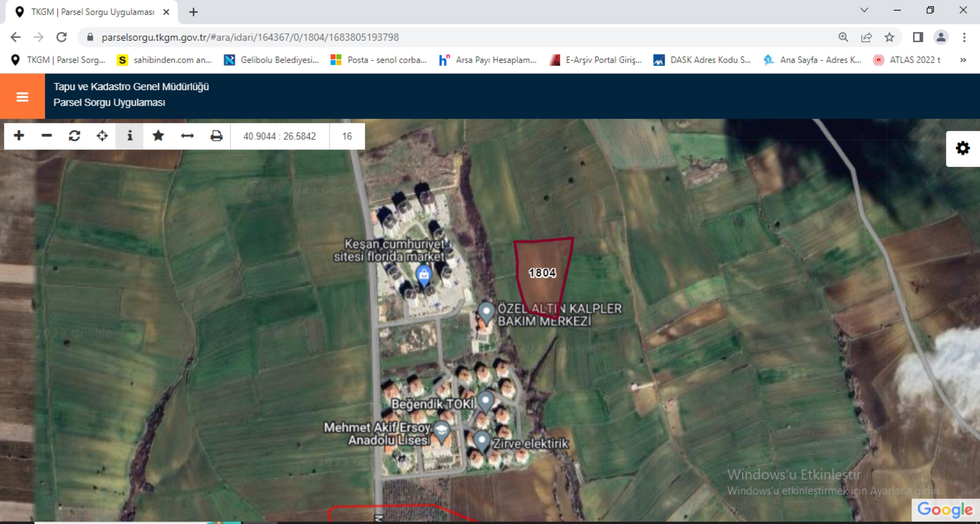Click the coordinate display 40.9044 : 26.5842
Screen dimensions: 980x524
pyautogui.click(x=279, y=136)
